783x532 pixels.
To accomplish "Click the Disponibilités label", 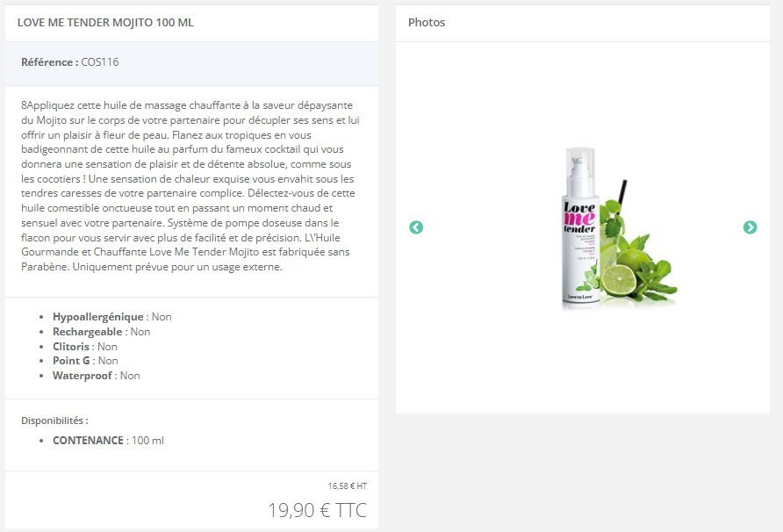I will 55,421.
